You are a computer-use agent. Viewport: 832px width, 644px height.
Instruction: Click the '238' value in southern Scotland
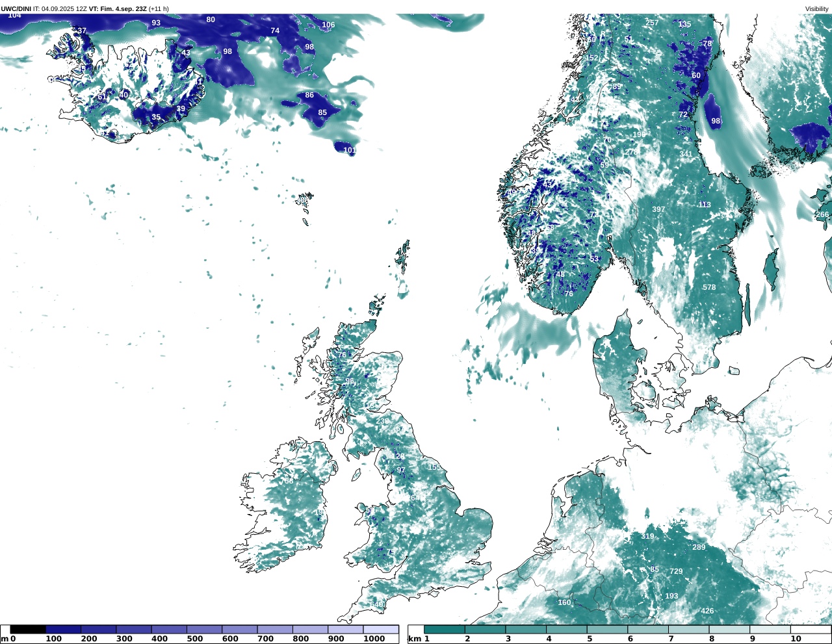[382, 421]
